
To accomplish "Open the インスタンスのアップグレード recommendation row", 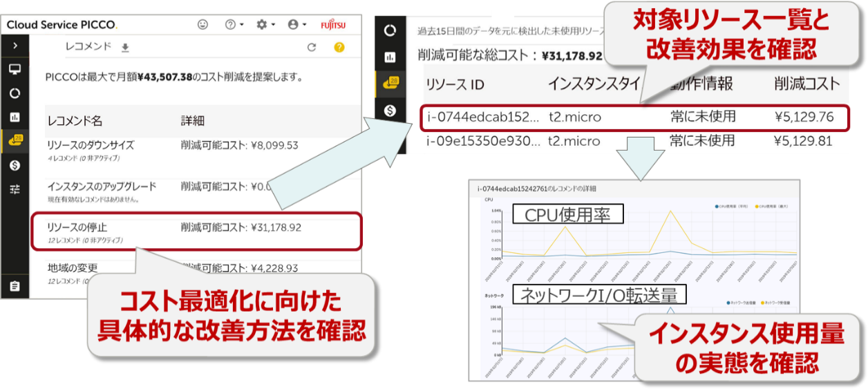I will 203,191.
